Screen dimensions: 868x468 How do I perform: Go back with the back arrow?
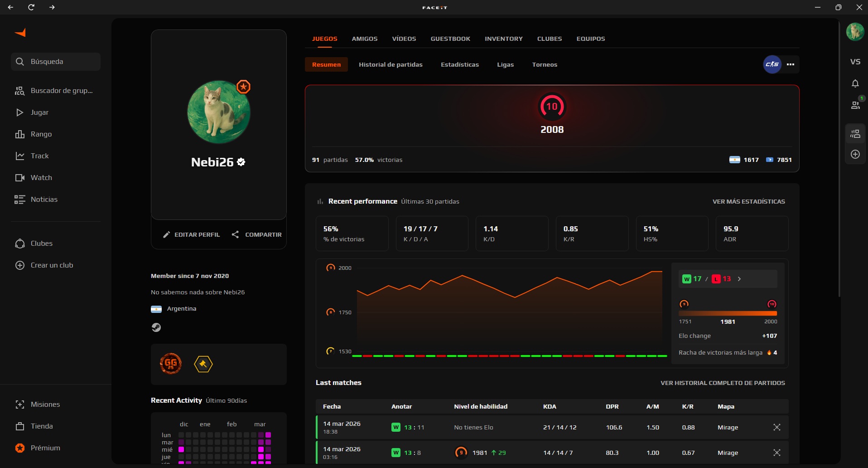[x=10, y=7]
